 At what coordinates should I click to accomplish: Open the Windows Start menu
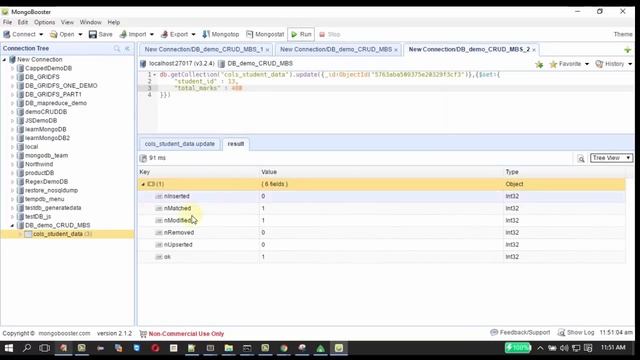pos(9,348)
